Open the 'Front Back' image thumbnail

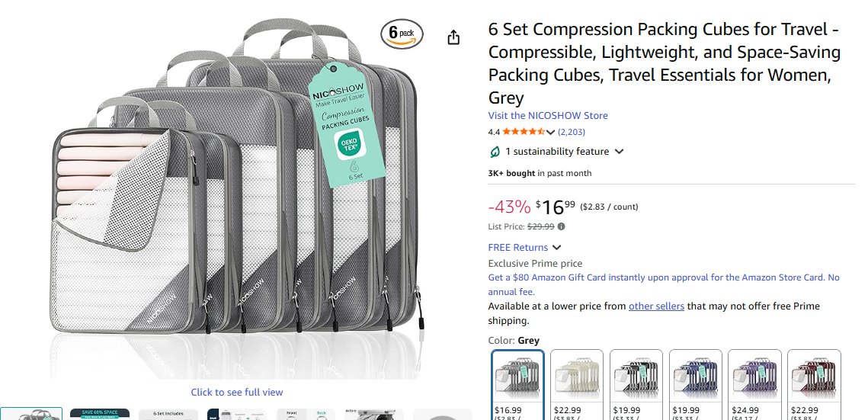305,414
